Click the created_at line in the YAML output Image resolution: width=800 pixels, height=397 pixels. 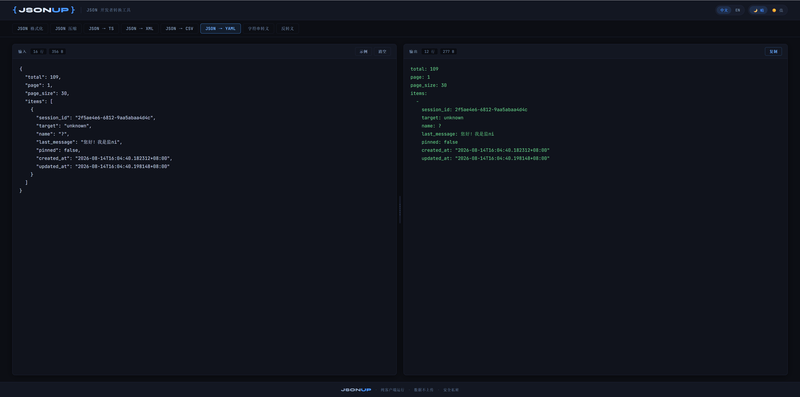(486, 151)
